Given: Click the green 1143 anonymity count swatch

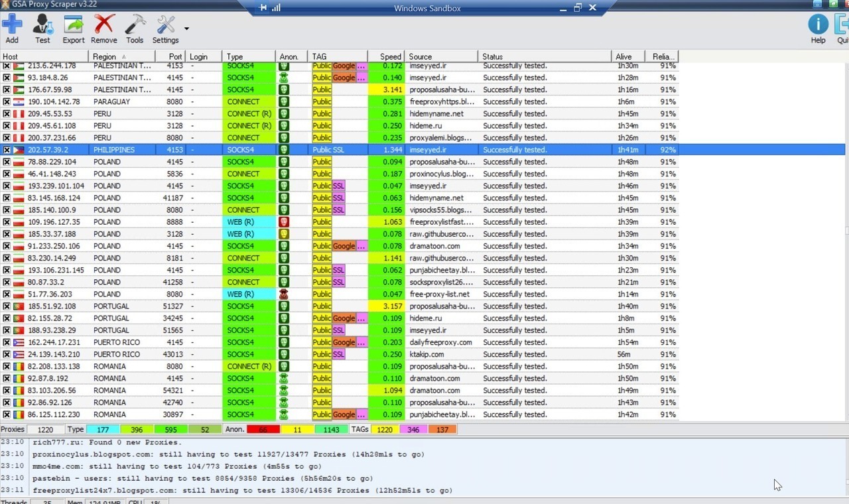Looking at the screenshot, I should point(331,430).
